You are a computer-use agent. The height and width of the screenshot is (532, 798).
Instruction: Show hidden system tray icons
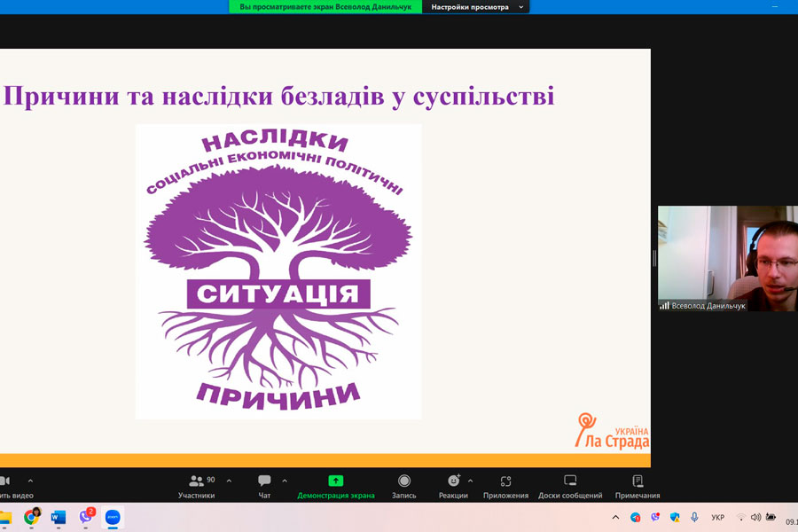615,518
